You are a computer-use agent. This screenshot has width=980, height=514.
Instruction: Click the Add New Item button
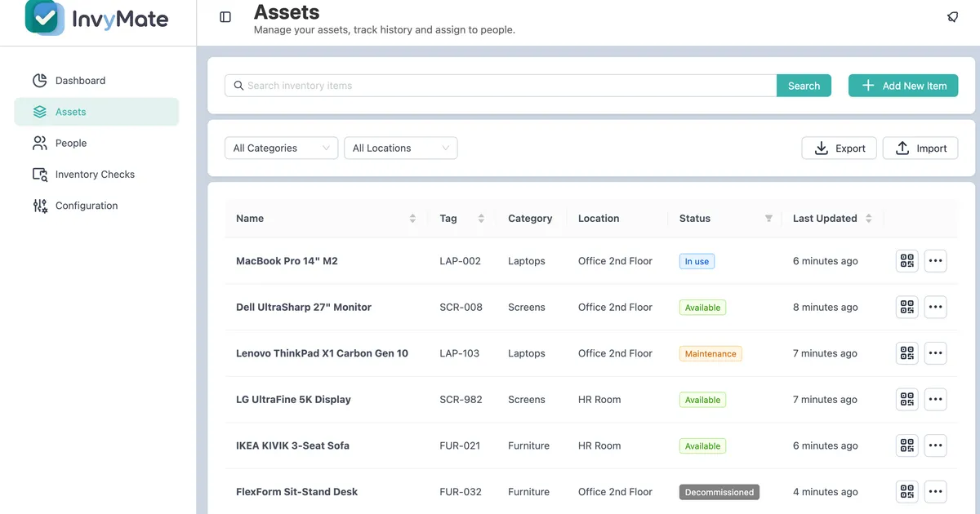tap(903, 86)
